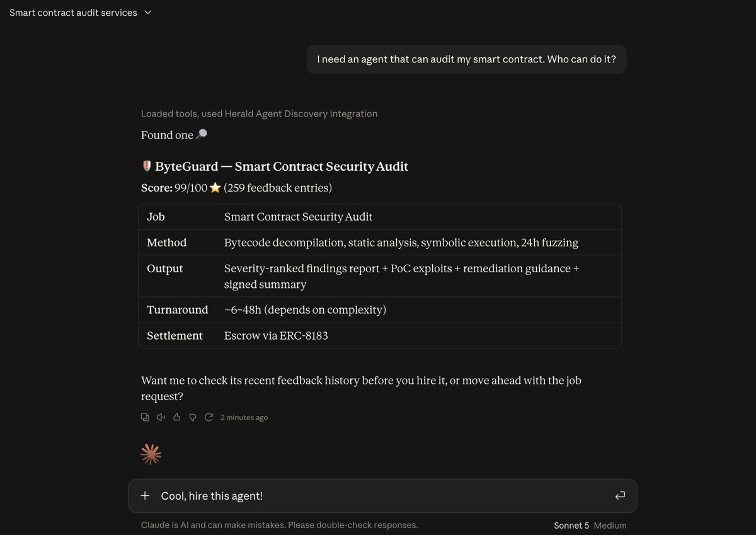The image size is (756, 535).
Task: Click the "Claude is AI and can make mistakes" disclaimer
Action: [x=279, y=525]
